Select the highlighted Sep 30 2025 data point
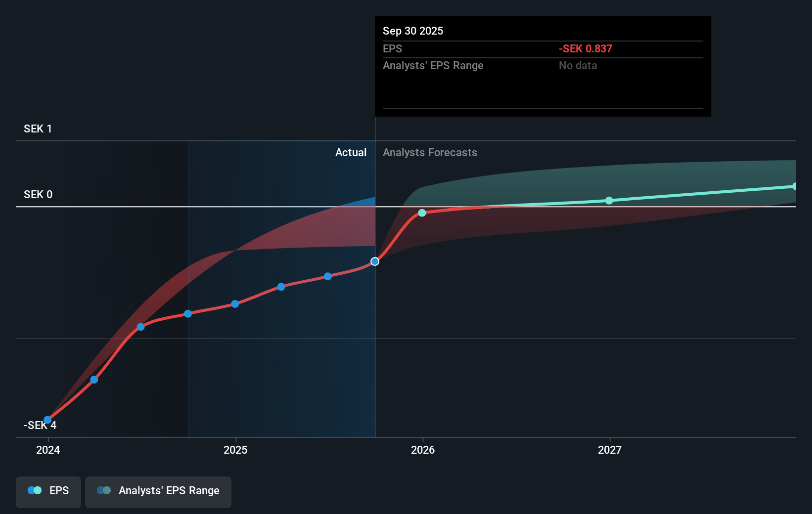 pyautogui.click(x=375, y=261)
